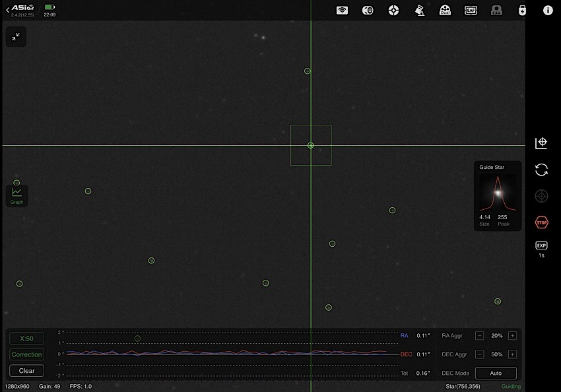Increase RA Aggr with plus button
This screenshot has width=561, height=392.
[512, 336]
